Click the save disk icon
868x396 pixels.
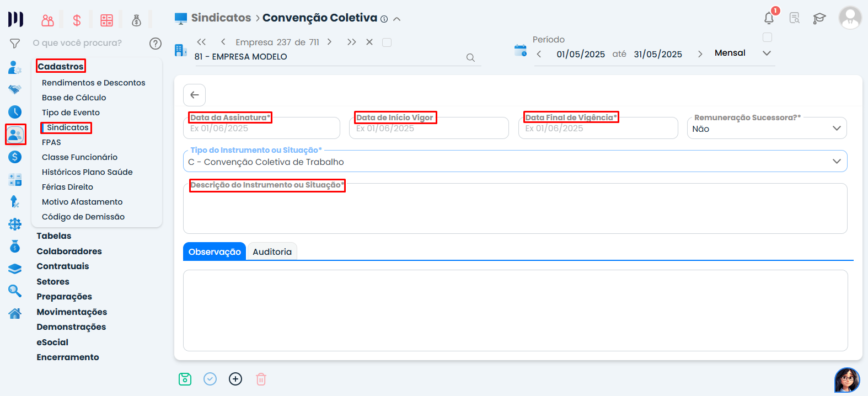click(185, 379)
